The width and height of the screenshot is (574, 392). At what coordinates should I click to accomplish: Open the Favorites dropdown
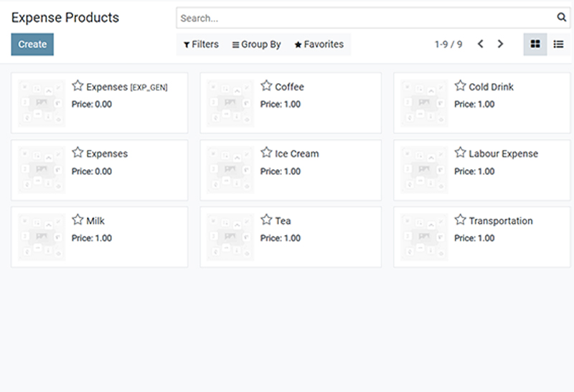coord(319,44)
